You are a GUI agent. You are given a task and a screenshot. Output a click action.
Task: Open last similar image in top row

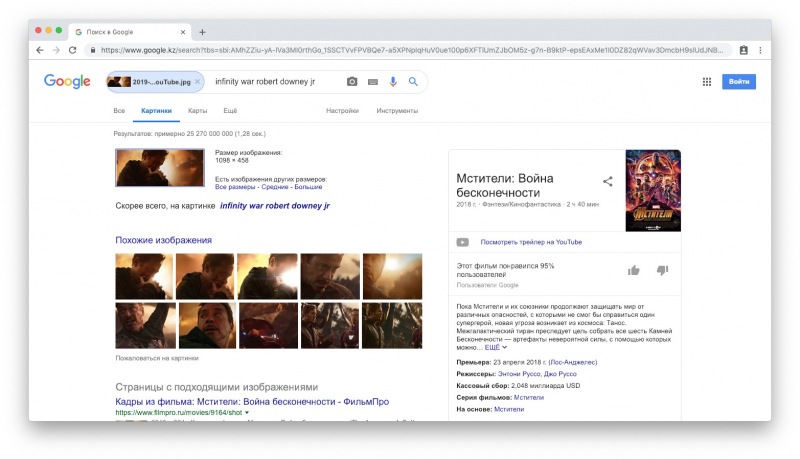tap(392, 276)
